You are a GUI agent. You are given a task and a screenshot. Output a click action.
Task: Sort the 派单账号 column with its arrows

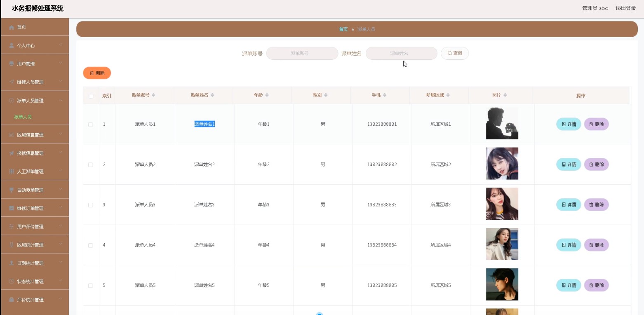(x=153, y=95)
